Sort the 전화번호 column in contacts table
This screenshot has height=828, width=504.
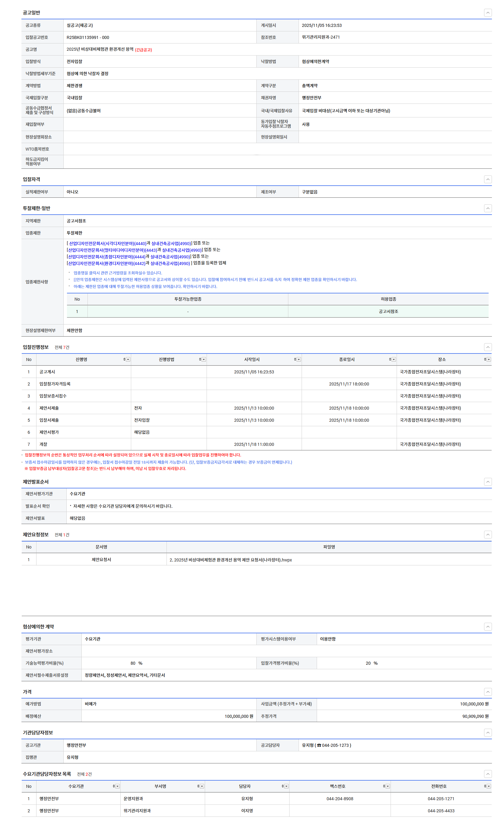click(x=485, y=786)
